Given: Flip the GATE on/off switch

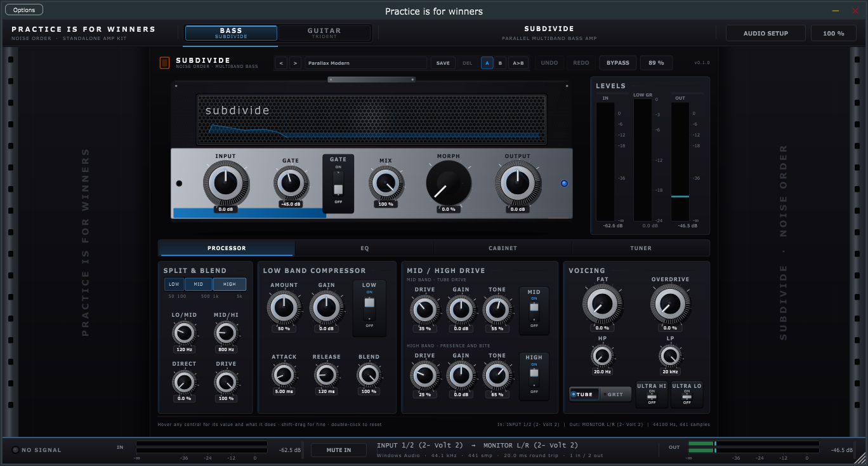Looking at the screenshot, I should pos(338,184).
